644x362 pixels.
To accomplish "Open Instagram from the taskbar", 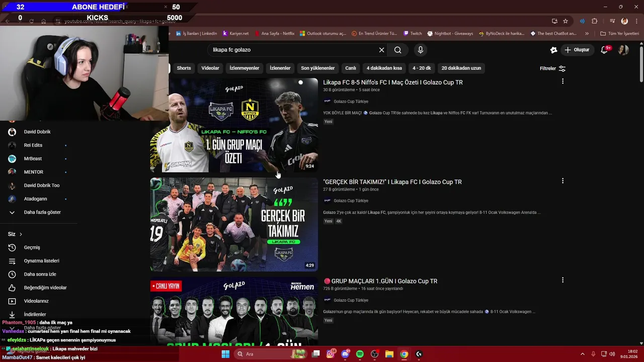I will (x=331, y=354).
